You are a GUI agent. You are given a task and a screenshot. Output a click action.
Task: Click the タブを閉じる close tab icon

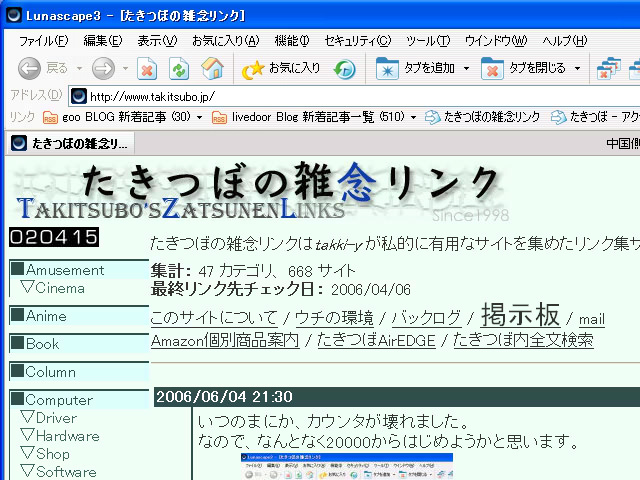[x=492, y=68]
